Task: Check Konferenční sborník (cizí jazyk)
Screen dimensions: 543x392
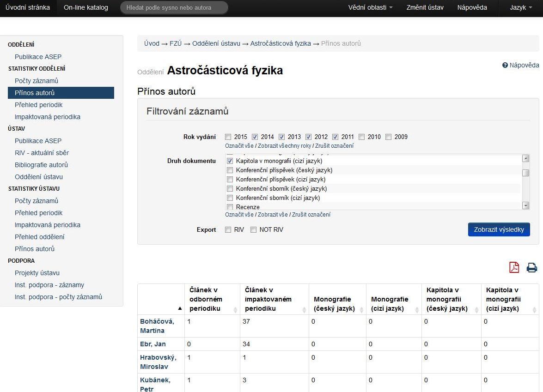Action: (x=230, y=198)
